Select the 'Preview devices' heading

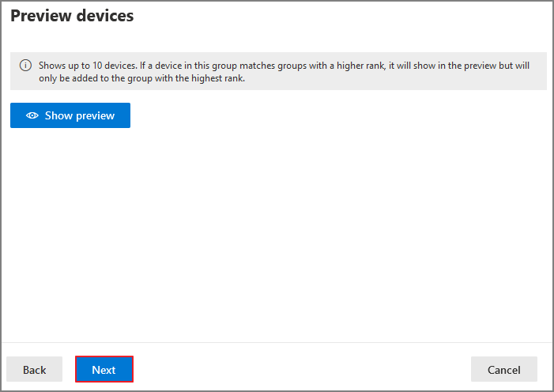tap(72, 16)
